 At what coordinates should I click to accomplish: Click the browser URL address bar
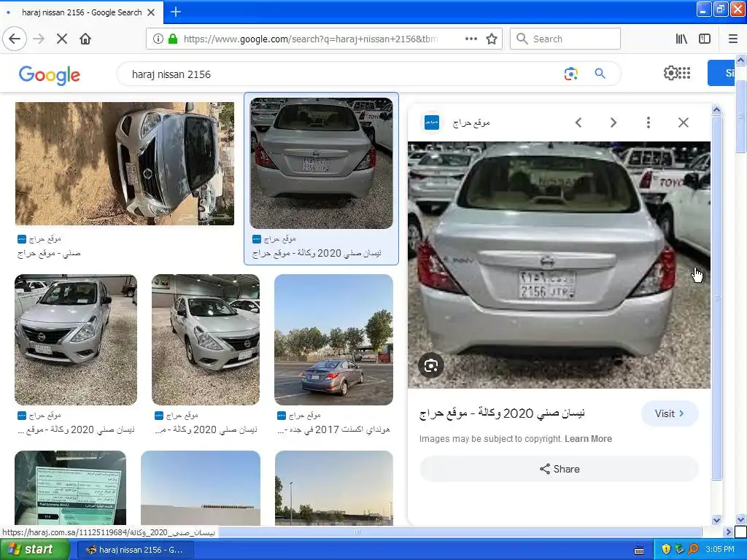coord(309,39)
